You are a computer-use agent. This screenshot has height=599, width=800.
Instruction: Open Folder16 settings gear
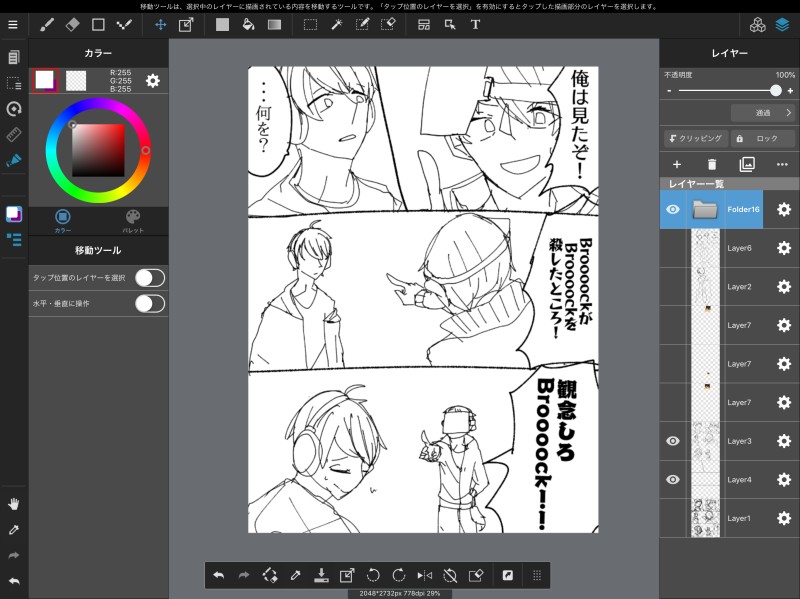(784, 209)
